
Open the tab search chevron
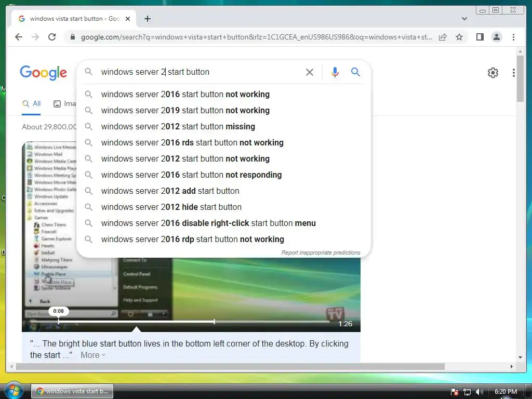[464, 19]
